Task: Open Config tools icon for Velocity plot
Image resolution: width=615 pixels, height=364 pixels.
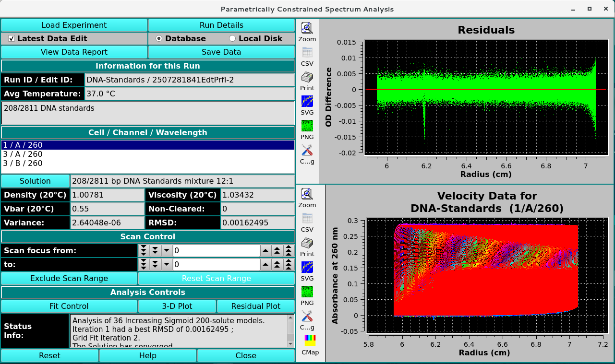Action: point(307,317)
